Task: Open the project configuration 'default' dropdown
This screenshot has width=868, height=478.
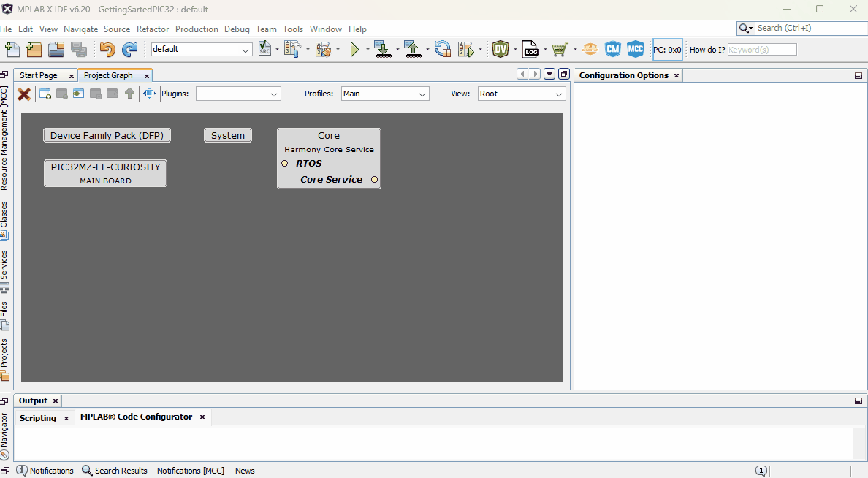Action: [x=202, y=49]
